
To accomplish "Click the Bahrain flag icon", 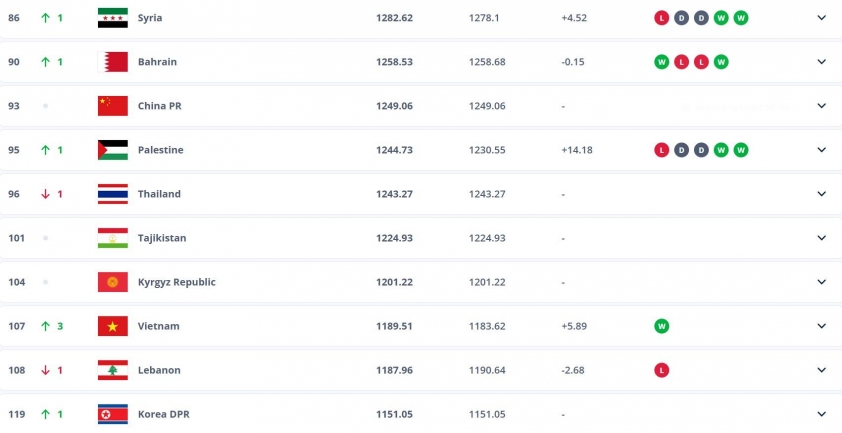I will [112, 62].
